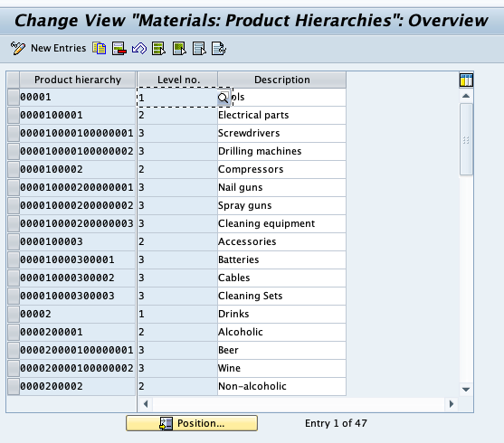Edit the Alcoholic description field
This screenshot has height=443, width=504.
(x=282, y=332)
